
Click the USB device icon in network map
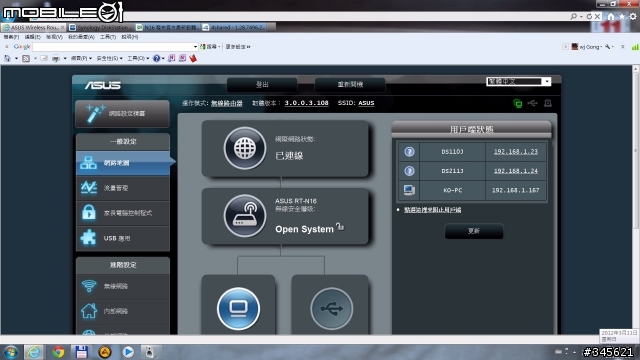tap(331, 309)
